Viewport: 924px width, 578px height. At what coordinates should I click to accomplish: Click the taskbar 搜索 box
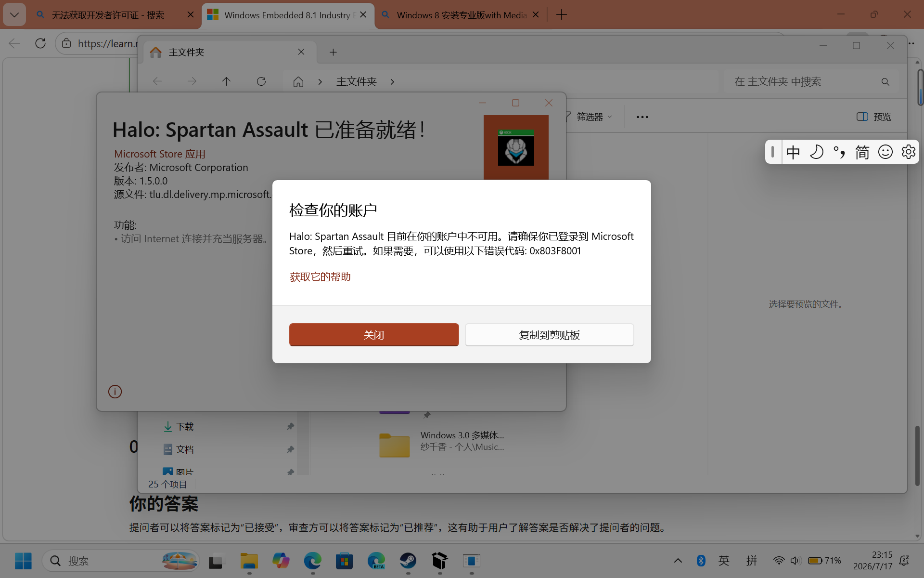[121, 561]
